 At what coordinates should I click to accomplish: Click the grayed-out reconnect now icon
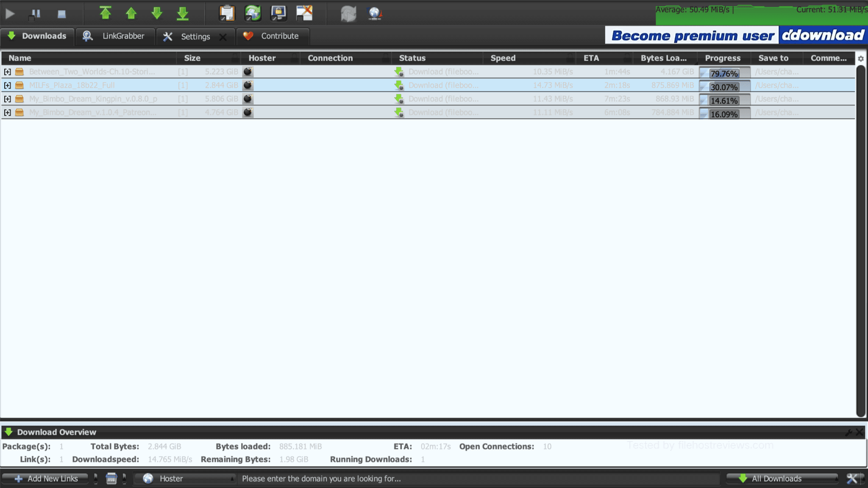(348, 14)
